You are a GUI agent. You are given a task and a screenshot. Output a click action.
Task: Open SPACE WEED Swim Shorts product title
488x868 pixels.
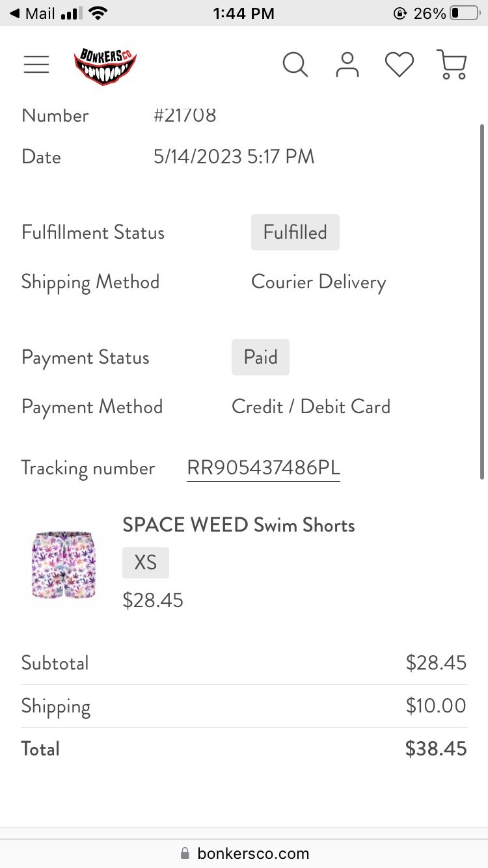[x=239, y=525]
